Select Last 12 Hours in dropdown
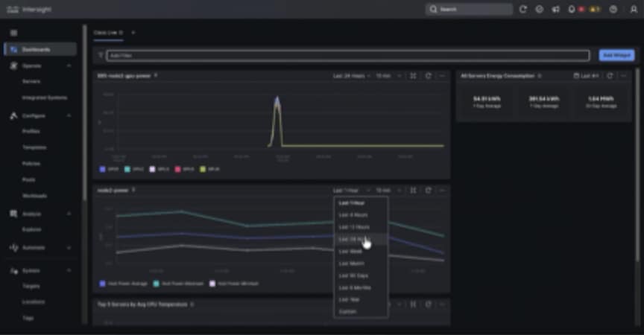The width and height of the screenshot is (644, 335). pos(361,227)
